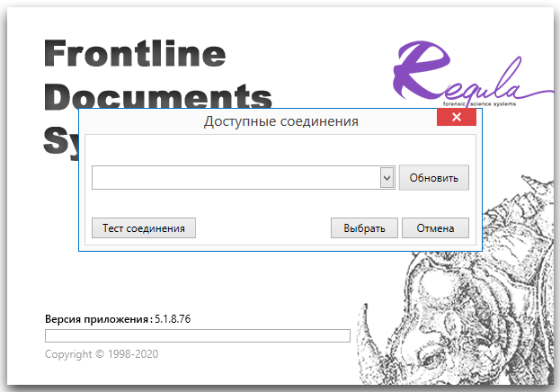Click the Copyright © 1998-2020 text
Screen dimensions: 560x392
click(x=102, y=353)
